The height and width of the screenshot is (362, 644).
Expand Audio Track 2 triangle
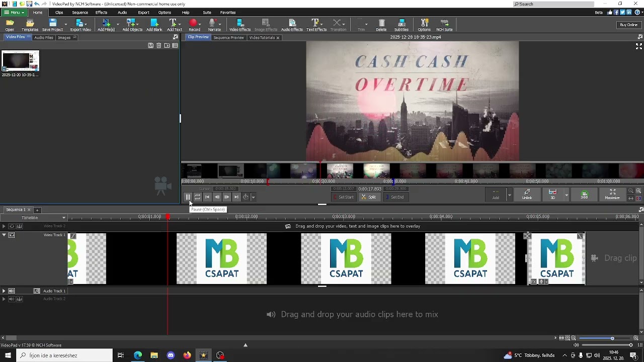tap(4, 299)
